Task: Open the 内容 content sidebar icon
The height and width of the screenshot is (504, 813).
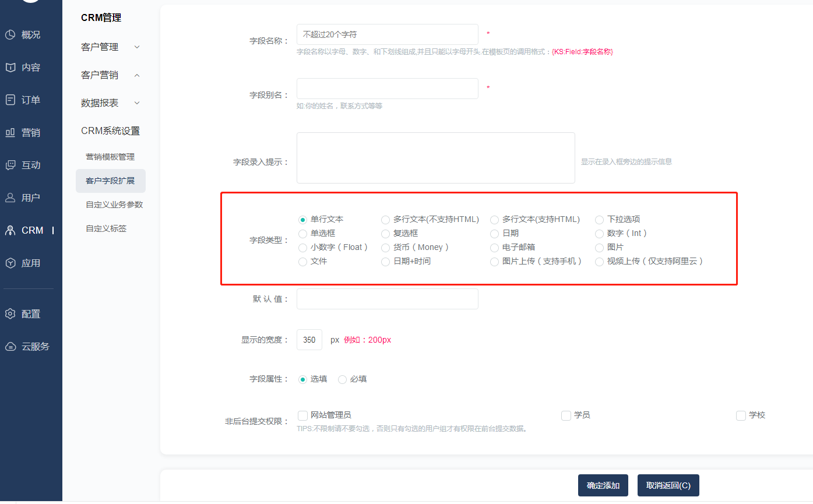Action: pyautogui.click(x=10, y=68)
